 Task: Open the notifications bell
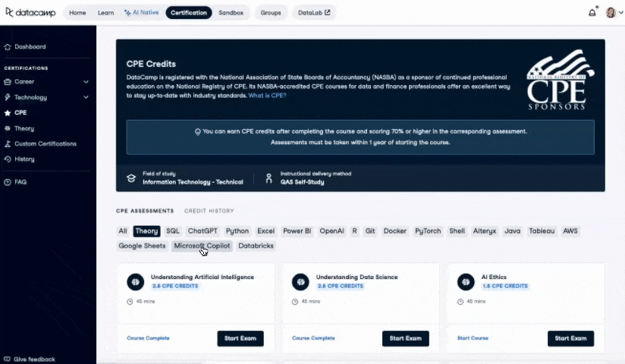pyautogui.click(x=592, y=13)
